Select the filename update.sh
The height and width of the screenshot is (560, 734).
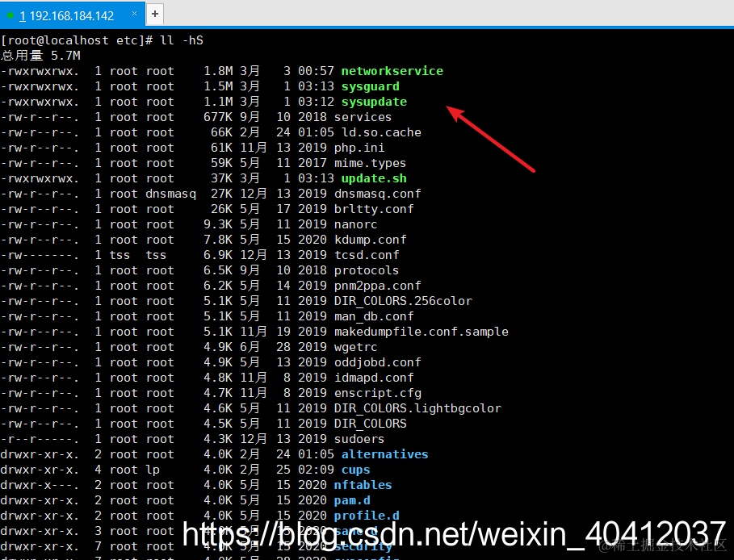click(x=374, y=178)
